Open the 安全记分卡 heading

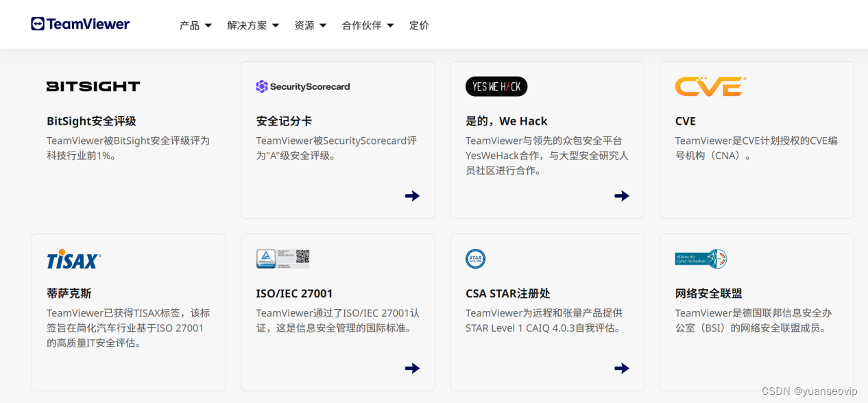[x=284, y=121]
